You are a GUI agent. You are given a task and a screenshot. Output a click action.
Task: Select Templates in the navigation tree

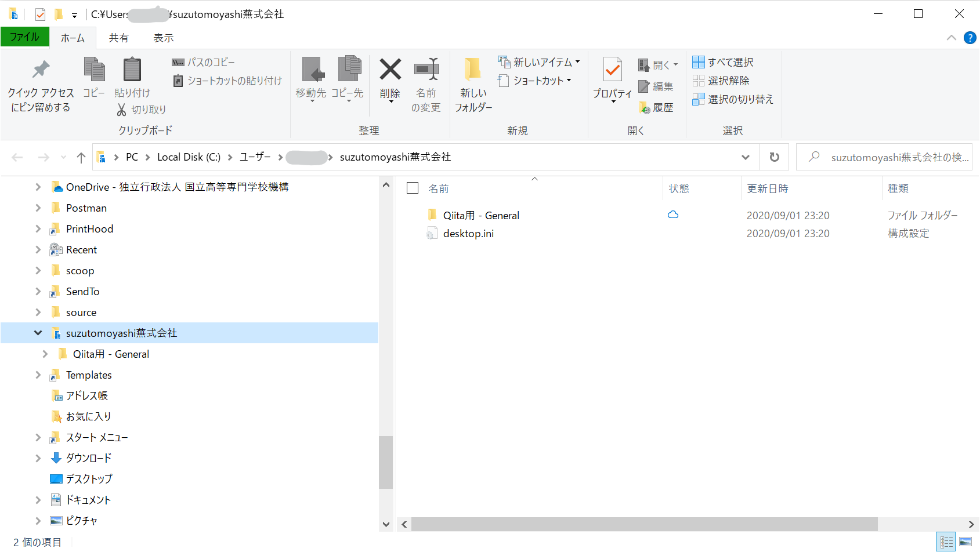tap(89, 375)
